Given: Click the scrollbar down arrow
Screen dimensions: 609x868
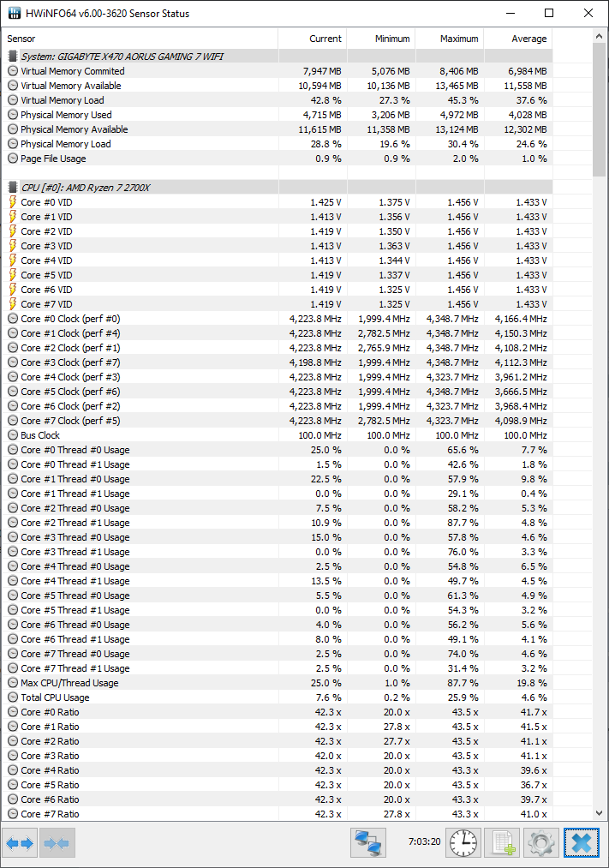Looking at the screenshot, I should tap(600, 812).
